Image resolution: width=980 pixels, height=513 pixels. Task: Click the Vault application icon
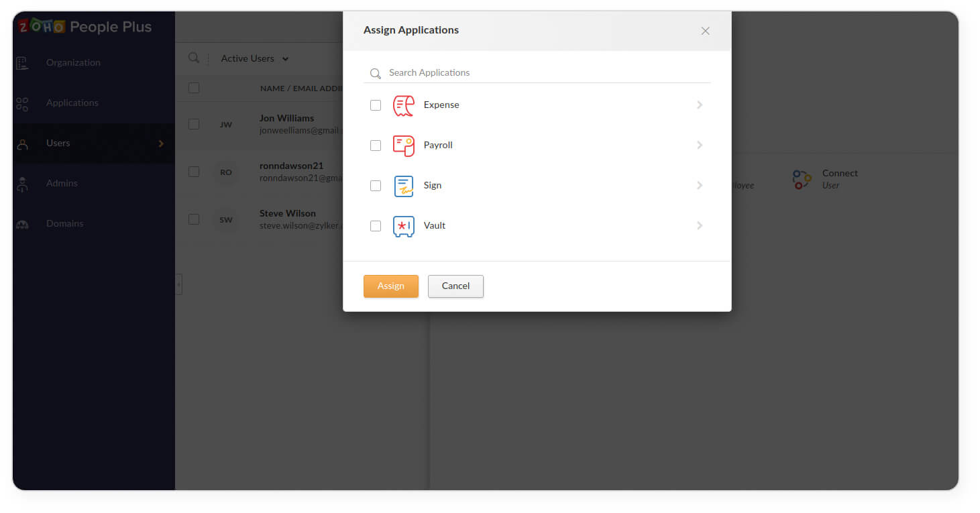(x=403, y=226)
